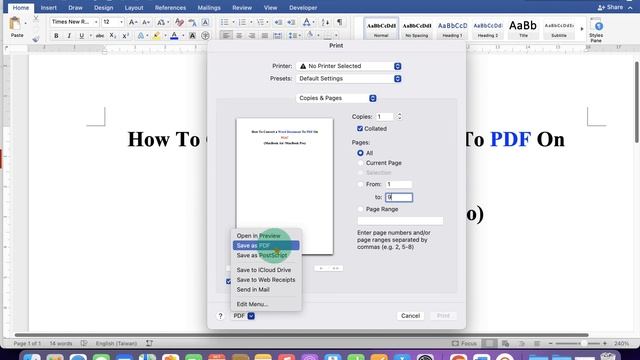640x360 pixels.
Task: Adjust copies count stepper
Action: (399, 117)
